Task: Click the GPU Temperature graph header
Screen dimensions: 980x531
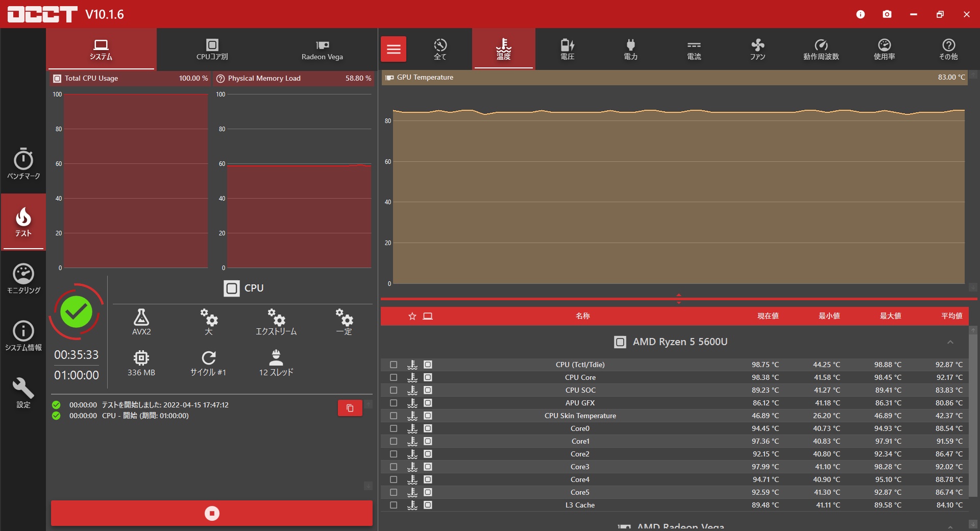Action: [674, 78]
